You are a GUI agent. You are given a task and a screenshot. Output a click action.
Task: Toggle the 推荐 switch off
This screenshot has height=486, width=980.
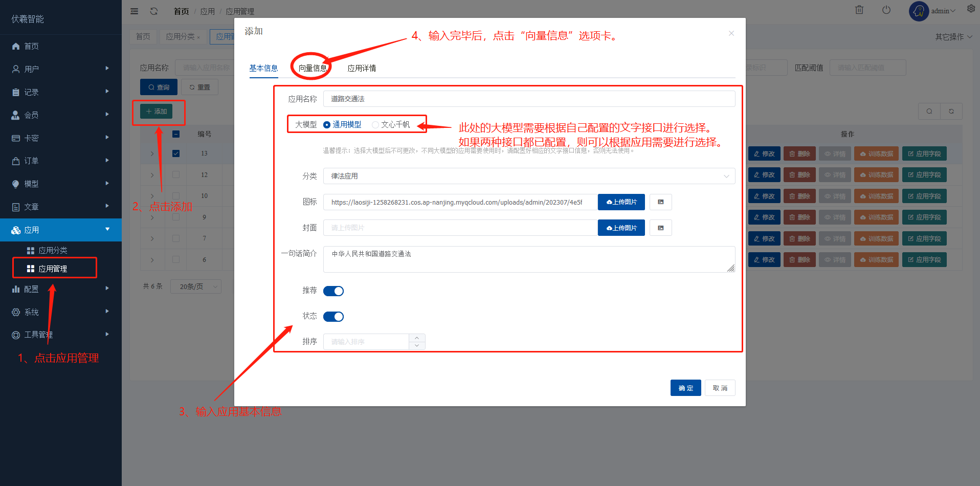pos(333,291)
